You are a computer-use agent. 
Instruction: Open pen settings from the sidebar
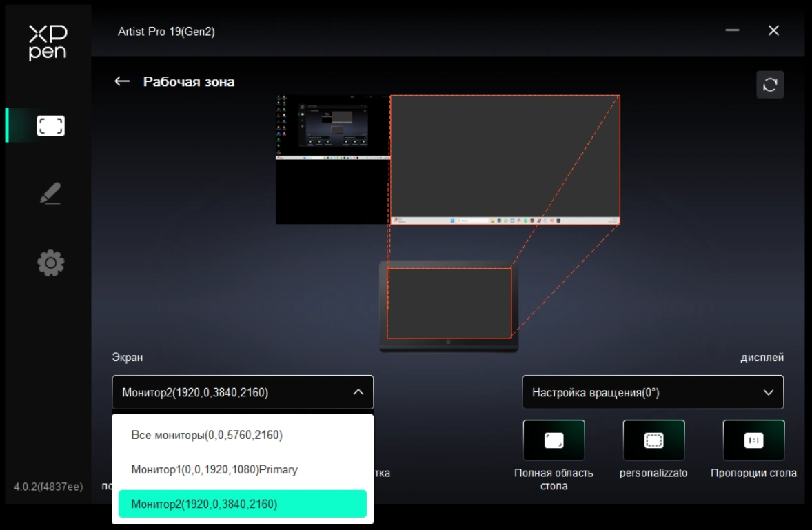coord(50,194)
